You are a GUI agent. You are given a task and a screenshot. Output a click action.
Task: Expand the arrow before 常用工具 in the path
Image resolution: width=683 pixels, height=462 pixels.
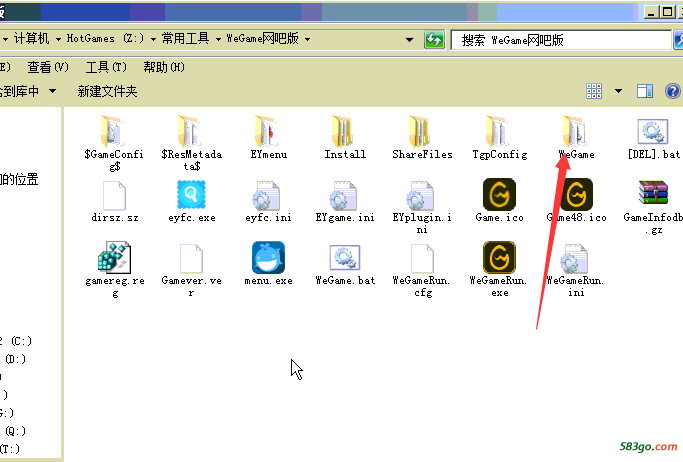coord(153,39)
